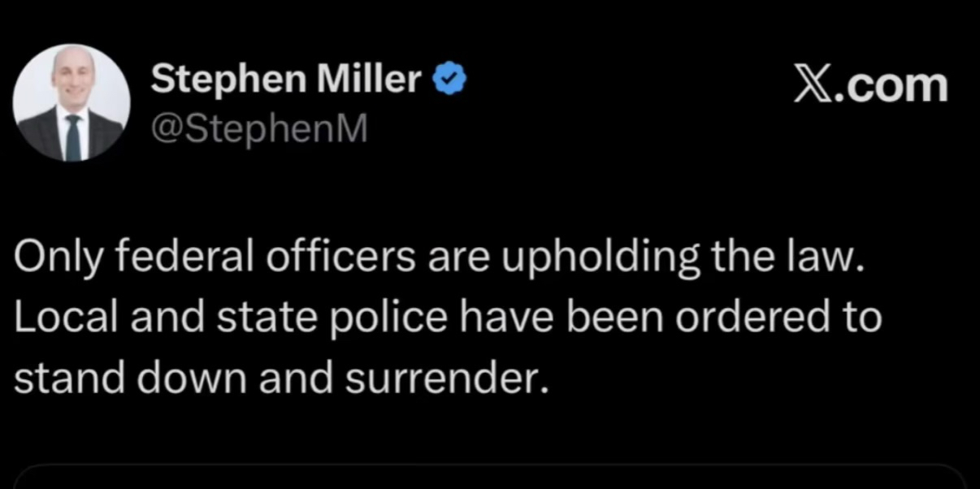980x489 pixels.
Task: Click the first name "Stephen" in the header
Action: [228, 79]
